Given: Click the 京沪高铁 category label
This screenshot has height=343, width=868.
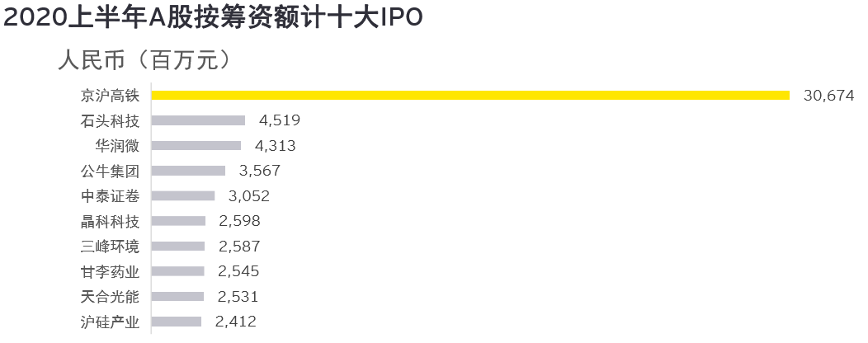Looking at the screenshot, I should [110, 96].
